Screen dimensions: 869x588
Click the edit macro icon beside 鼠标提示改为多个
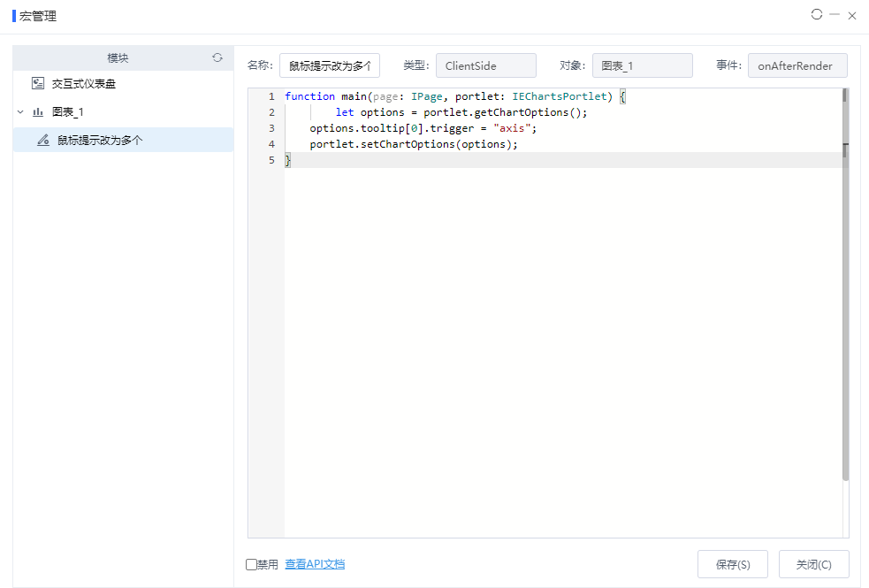(x=43, y=141)
